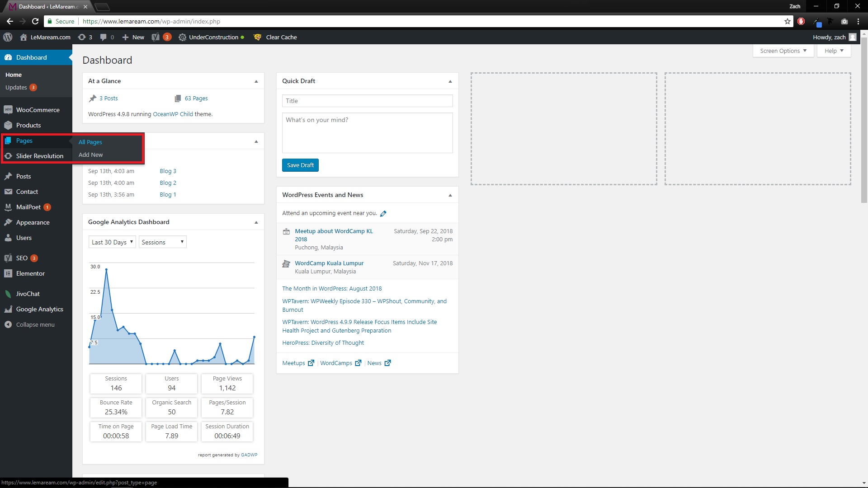The image size is (868, 488).
Task: Expand Screen Options panel
Action: 783,51
